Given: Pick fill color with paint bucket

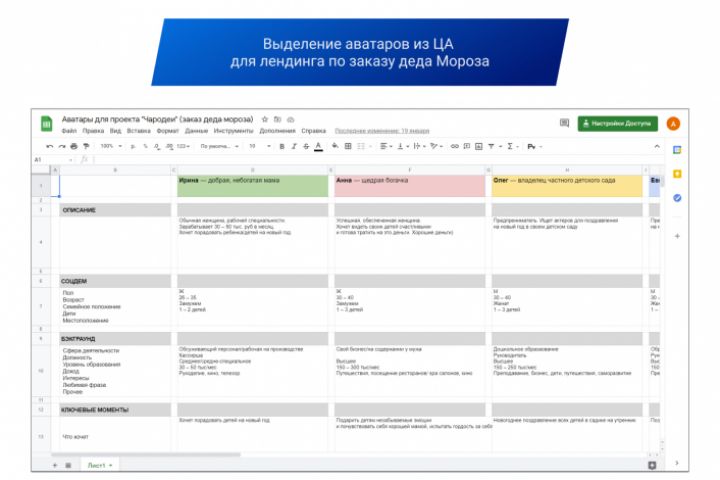Looking at the screenshot, I should (335, 147).
